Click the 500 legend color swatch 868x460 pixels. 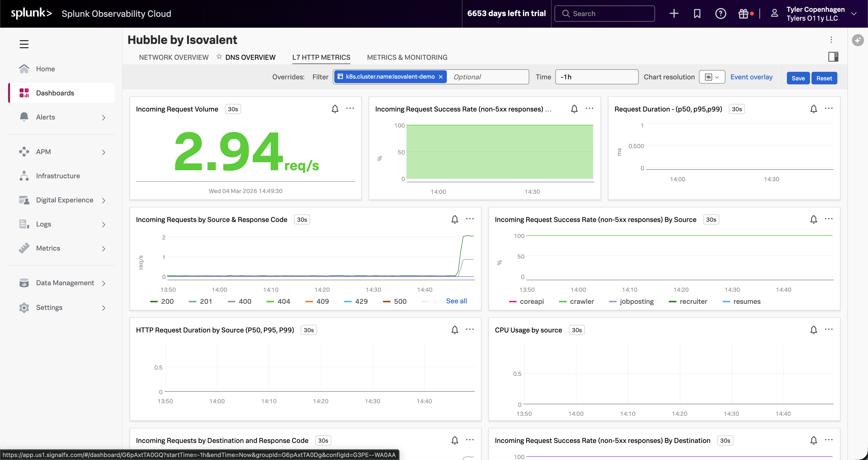(x=387, y=301)
